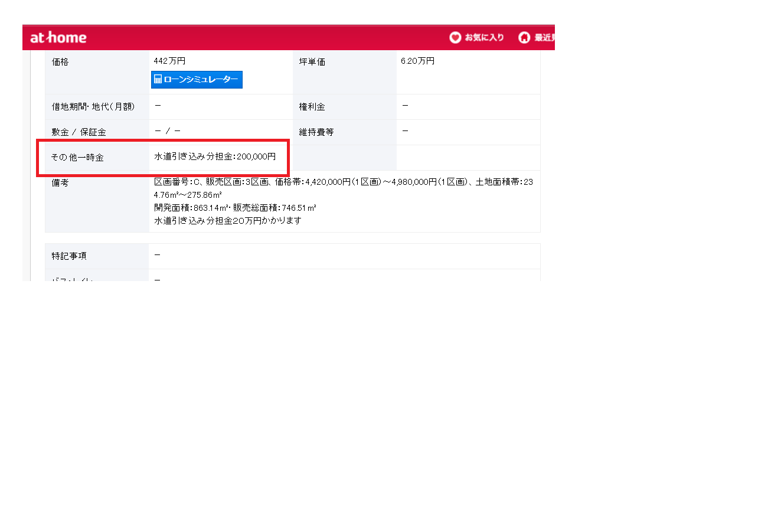Click the その他一時金 label
Viewport: 768px width, 532px height.
point(78,158)
